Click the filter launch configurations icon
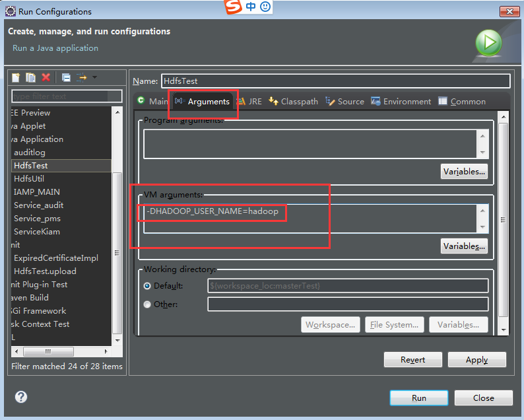Screen dimensions: 524x420 point(82,77)
